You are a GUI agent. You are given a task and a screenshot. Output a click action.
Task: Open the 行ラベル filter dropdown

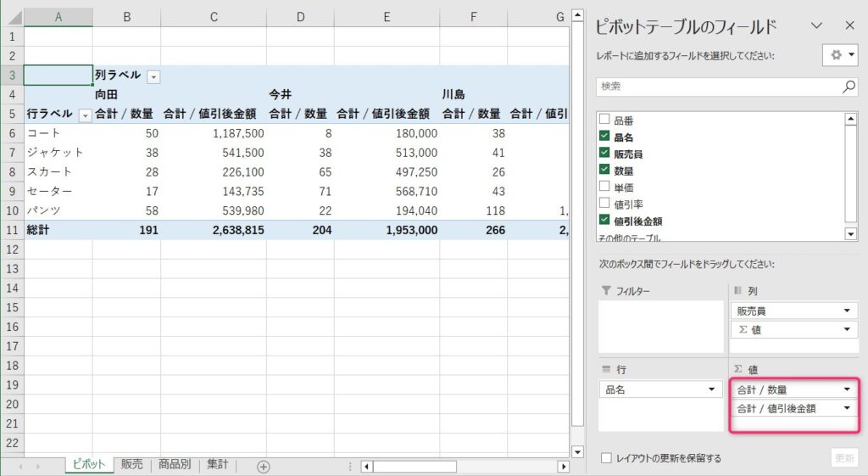85,115
